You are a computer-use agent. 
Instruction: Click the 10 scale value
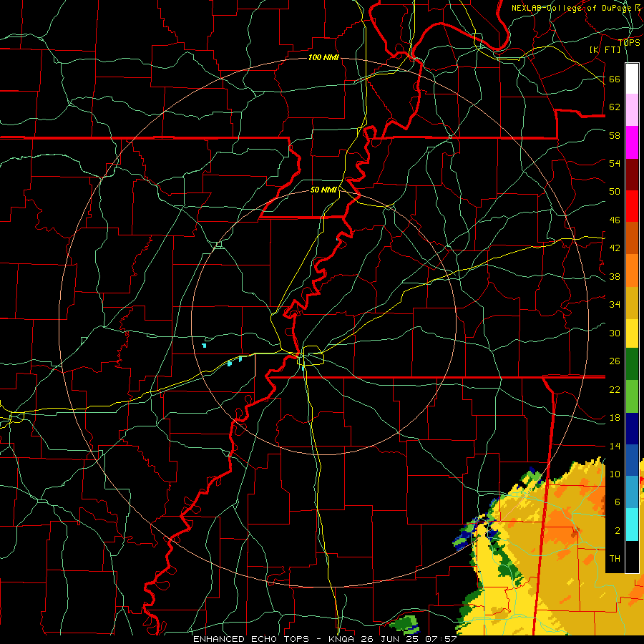615,474
